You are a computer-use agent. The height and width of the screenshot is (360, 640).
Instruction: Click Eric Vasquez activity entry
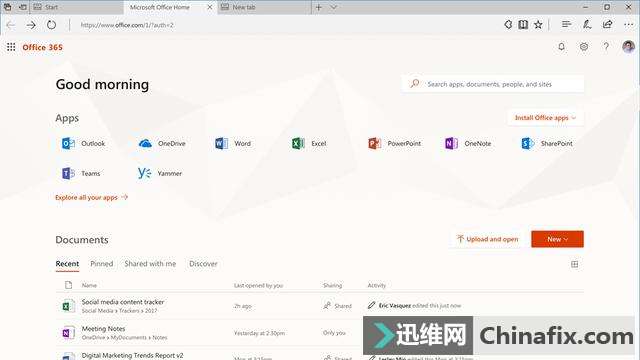[x=415, y=305]
